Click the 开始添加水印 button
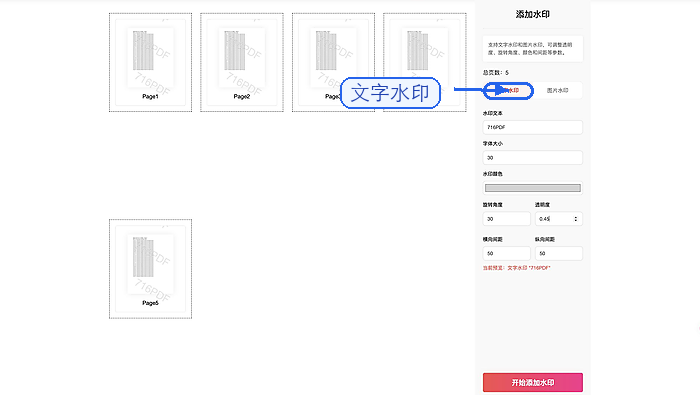 tap(533, 383)
